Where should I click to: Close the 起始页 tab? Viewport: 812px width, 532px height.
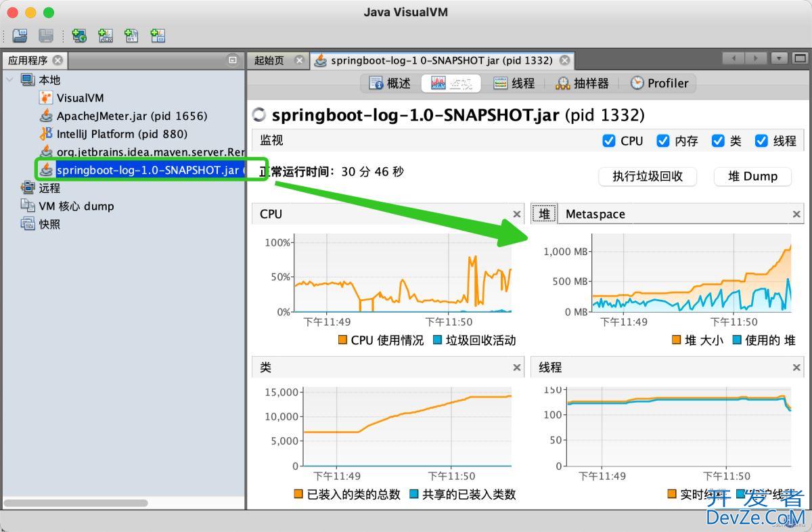(299, 60)
